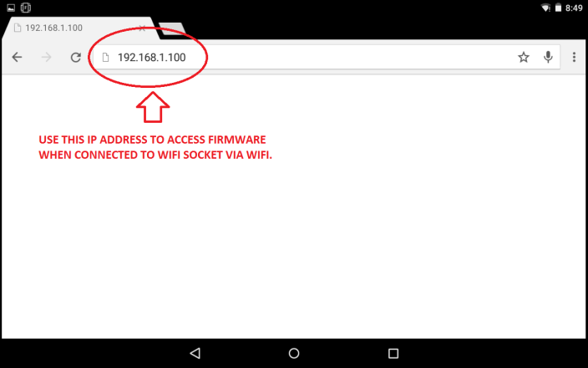Bookmark this page with the star icon
588x368 pixels.
524,57
